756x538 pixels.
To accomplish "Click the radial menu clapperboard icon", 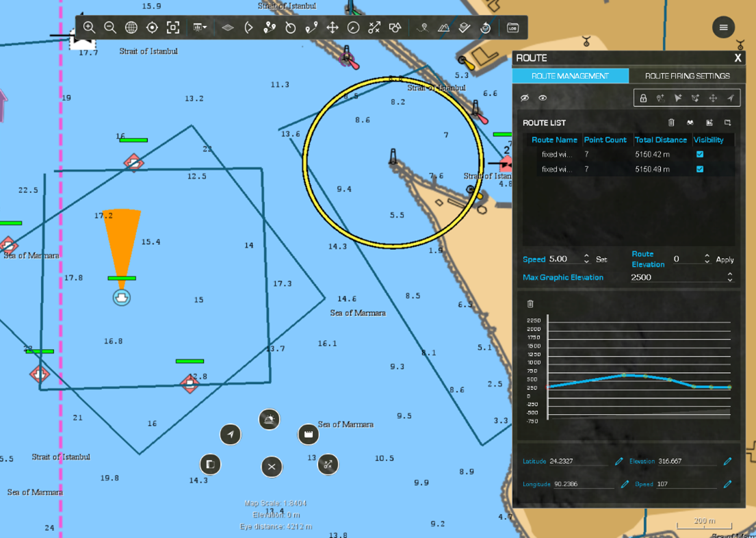I will [x=308, y=434].
